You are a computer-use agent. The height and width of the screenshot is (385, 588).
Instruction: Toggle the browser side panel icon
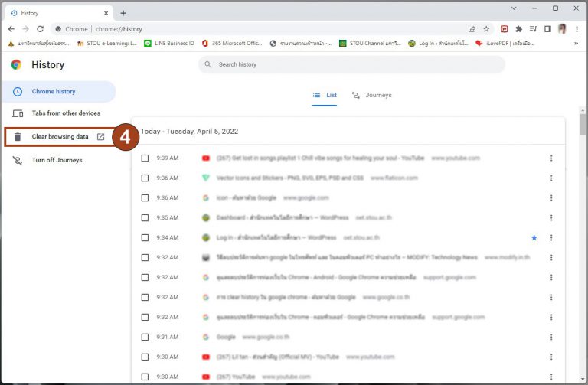tap(547, 29)
